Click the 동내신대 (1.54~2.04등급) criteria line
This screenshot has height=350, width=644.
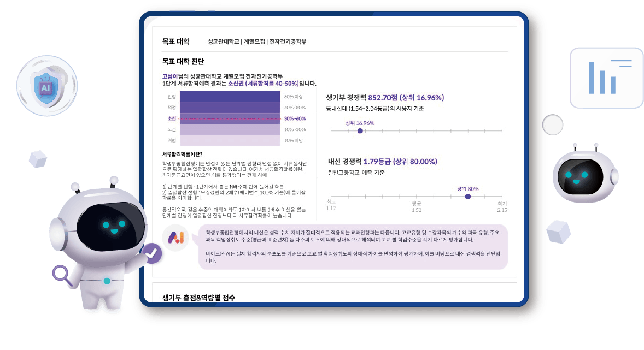coord(375,109)
